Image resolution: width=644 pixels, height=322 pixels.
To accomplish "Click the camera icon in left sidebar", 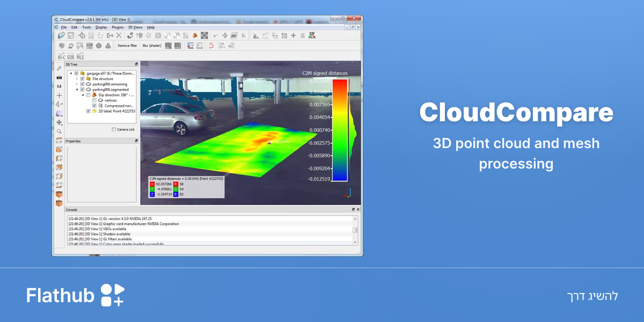I will (x=59, y=77).
